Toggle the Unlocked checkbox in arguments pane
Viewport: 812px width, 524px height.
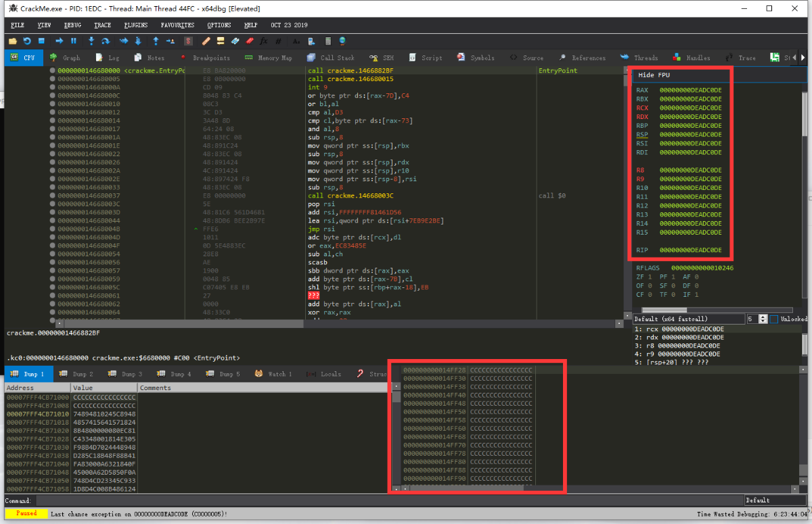pos(774,318)
